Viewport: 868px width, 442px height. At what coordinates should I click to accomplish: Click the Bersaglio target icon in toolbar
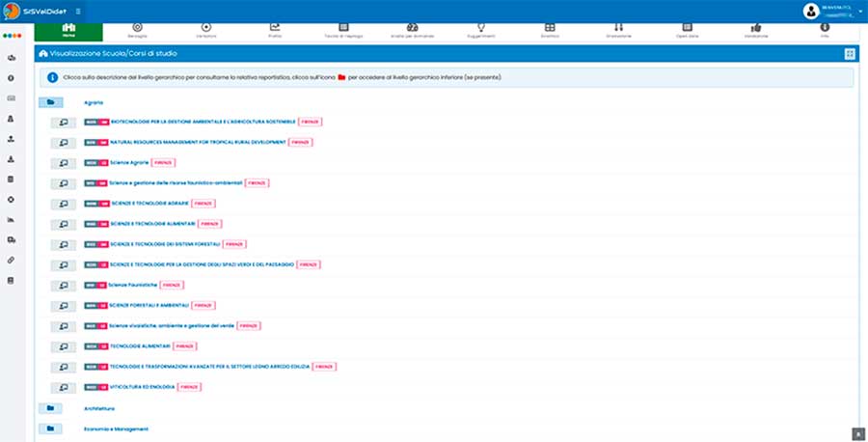136,28
